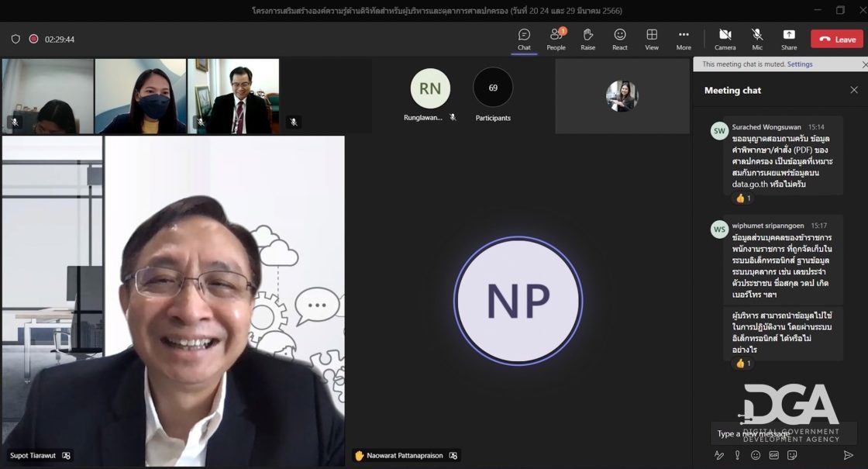Click the 15:17 message timestamp

[x=818, y=226]
